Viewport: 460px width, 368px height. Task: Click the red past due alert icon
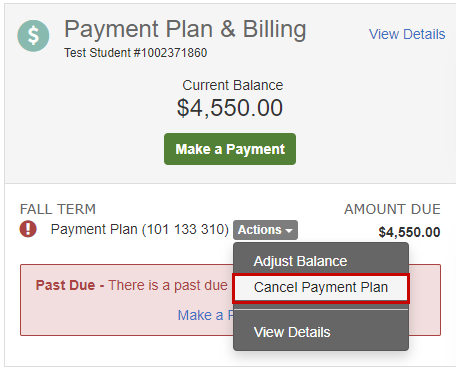click(28, 229)
